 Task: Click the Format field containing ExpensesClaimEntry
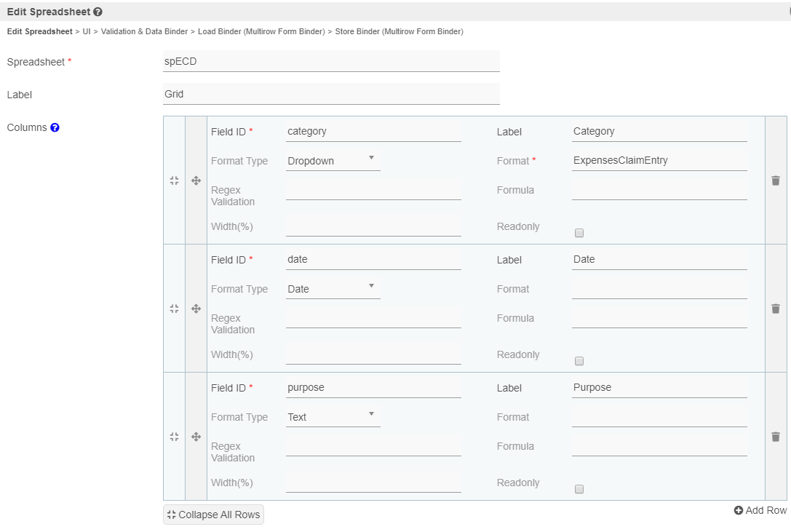click(x=659, y=161)
